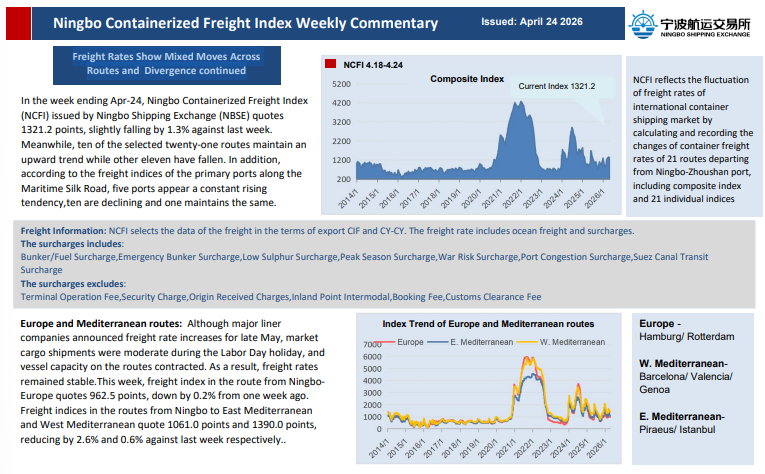Click the Ningbo Shipping Exchange logo
Screen dimensions: 765x474
(689, 23)
